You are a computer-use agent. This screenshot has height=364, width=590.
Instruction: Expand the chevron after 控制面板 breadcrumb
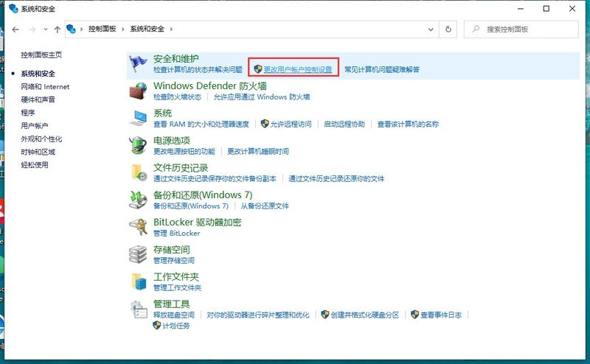pyautogui.click(x=122, y=29)
